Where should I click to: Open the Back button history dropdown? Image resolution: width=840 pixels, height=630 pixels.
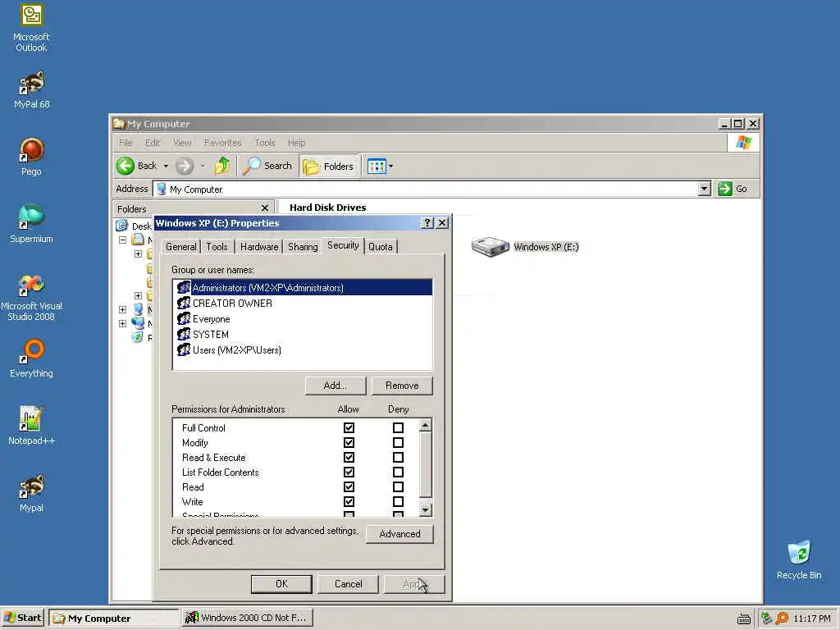pos(166,166)
